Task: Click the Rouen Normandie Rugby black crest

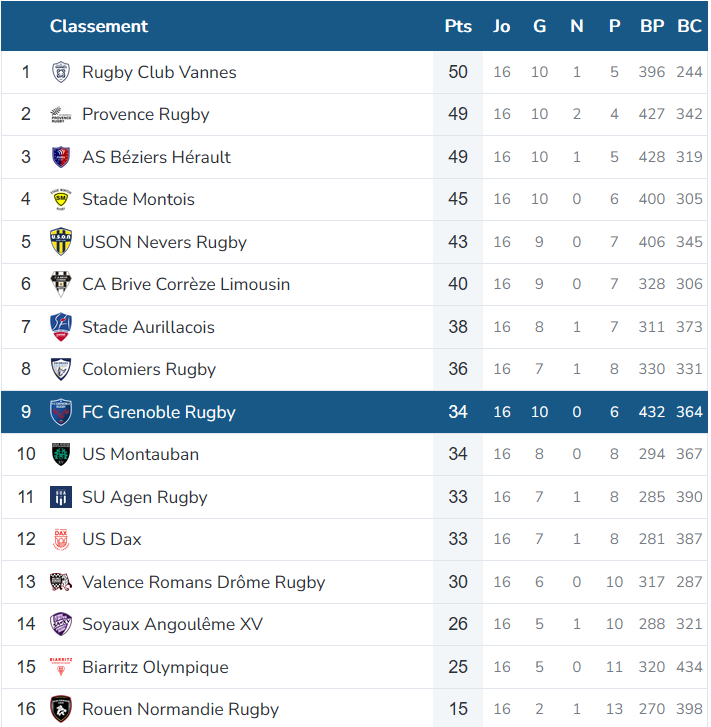Action: coord(61,709)
